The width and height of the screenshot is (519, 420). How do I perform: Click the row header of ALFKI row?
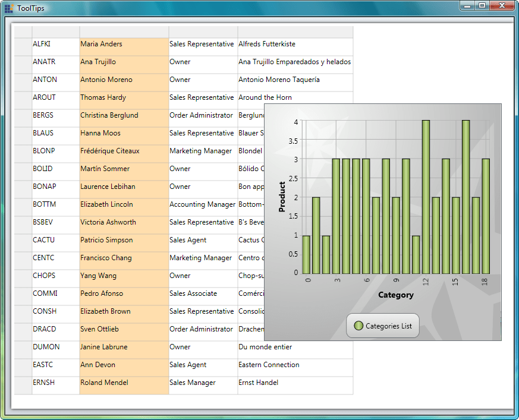[23, 47]
